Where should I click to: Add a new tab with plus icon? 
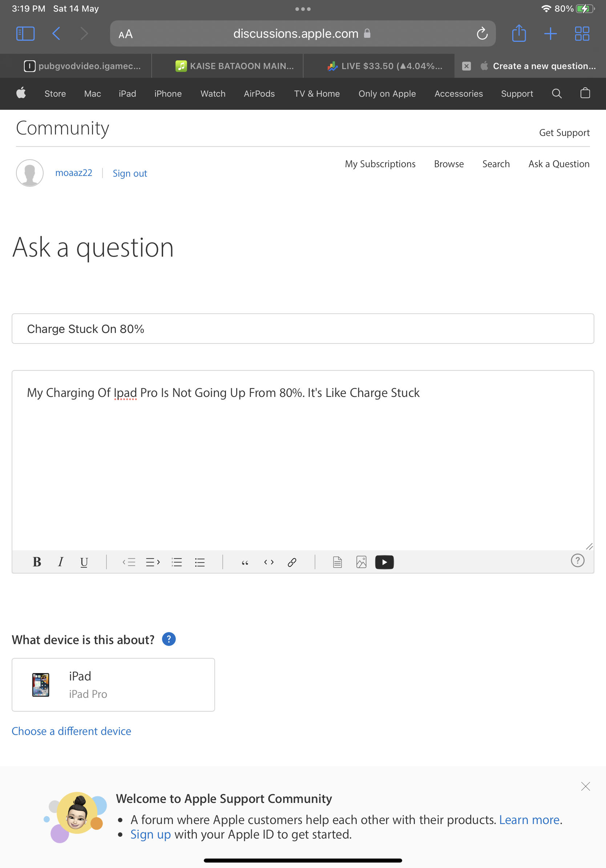point(550,34)
